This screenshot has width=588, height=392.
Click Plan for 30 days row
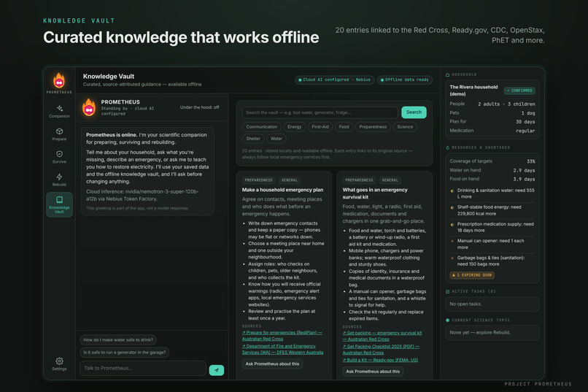(x=492, y=122)
